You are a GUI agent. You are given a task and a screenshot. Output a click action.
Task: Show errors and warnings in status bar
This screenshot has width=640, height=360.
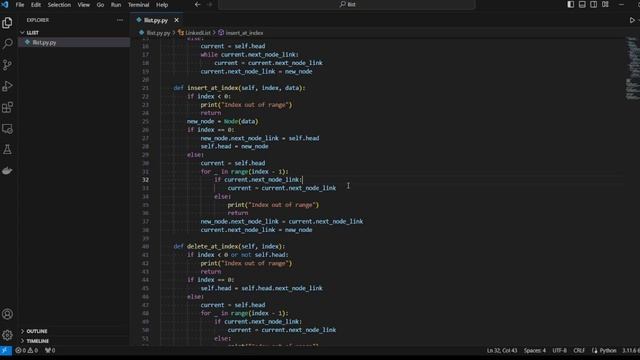[x=27, y=350]
